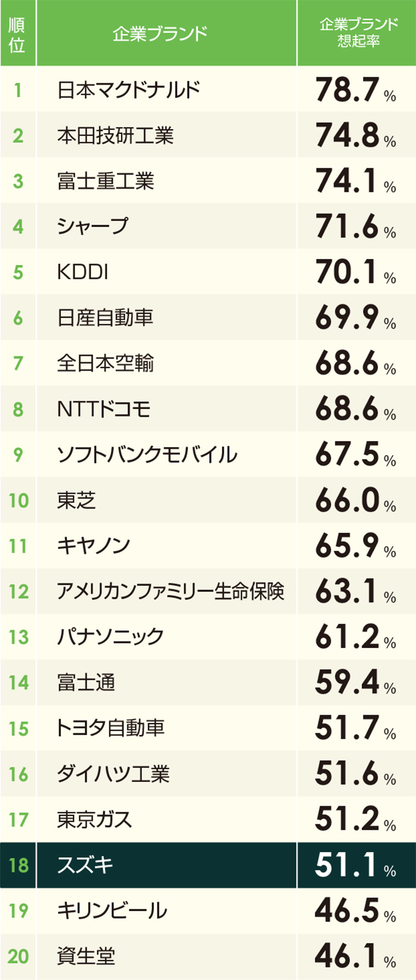Screen dimensions: 416x980
Task: Select the ソフトバンクモバイル row
Action: (x=208, y=454)
